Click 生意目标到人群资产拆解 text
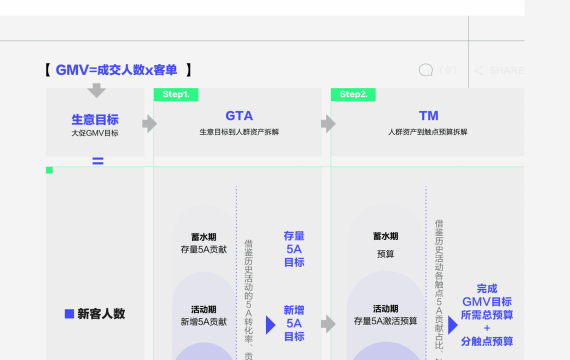Image resolution: width=570 pixels, height=360 pixels. point(239,132)
